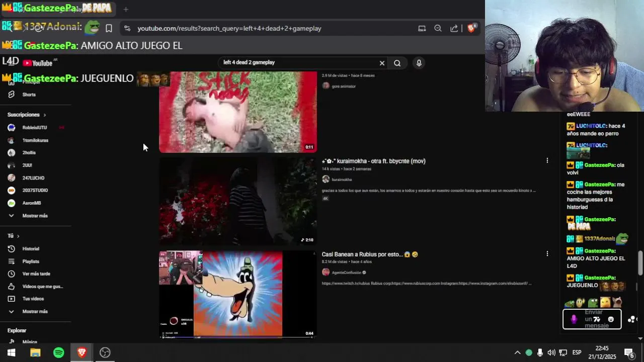Image resolution: width=644 pixels, height=362 pixels.
Task: Run the search with the magnifier button
Action: [397, 63]
